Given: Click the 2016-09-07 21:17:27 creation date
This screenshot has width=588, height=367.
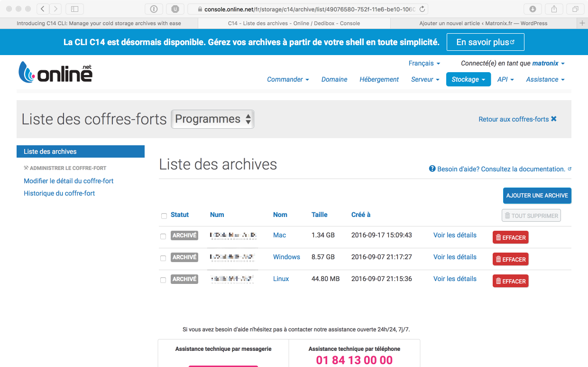Looking at the screenshot, I should (382, 257).
